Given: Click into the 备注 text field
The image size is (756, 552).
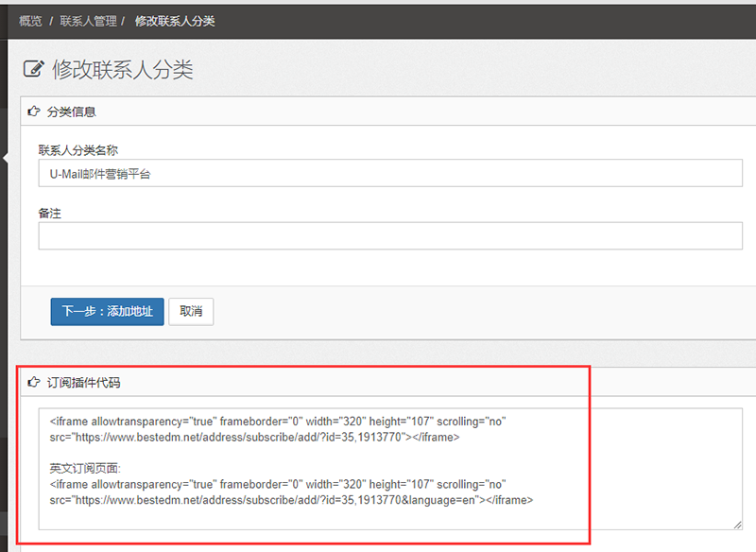Looking at the screenshot, I should [x=389, y=236].
